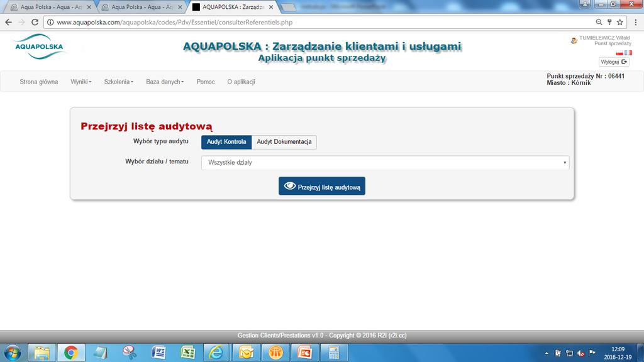Open Microsoft Excel from taskbar
The image size is (644, 362).
point(187,353)
